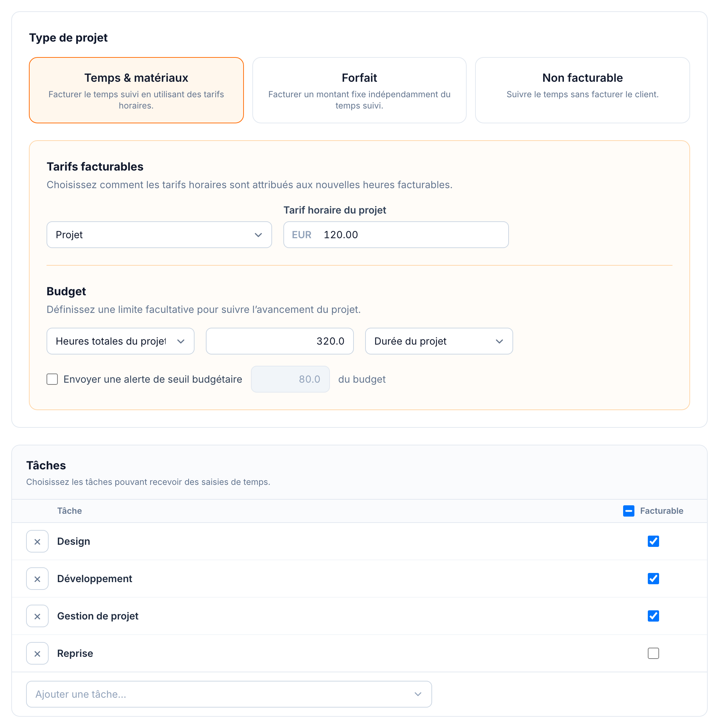The height and width of the screenshot is (728, 719).
Task: Click the Tarif horaire du projet label
Action: [x=334, y=210]
